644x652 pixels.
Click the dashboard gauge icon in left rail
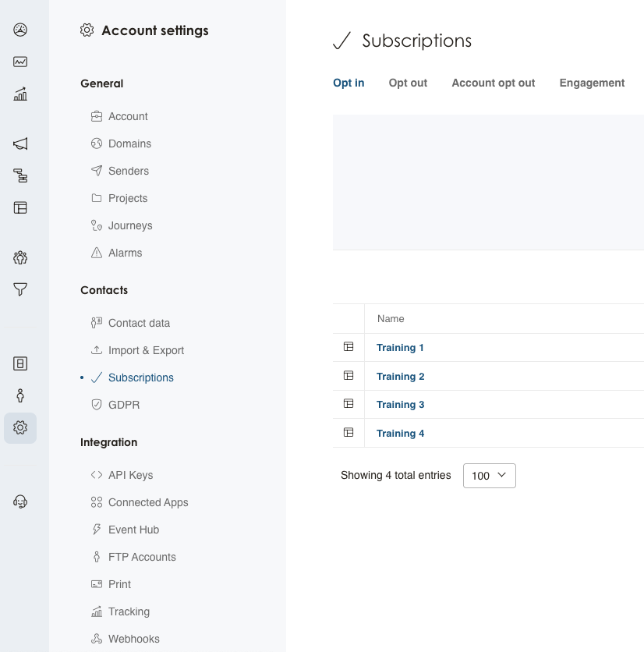tap(20, 30)
